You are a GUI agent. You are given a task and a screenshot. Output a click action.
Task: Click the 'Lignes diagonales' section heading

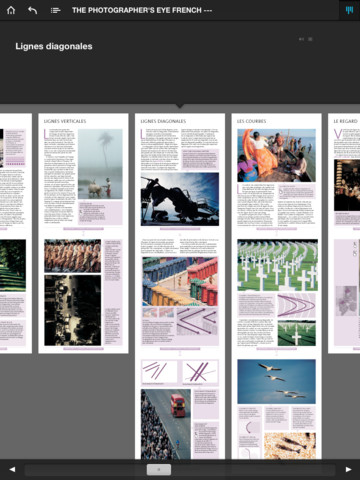54,46
